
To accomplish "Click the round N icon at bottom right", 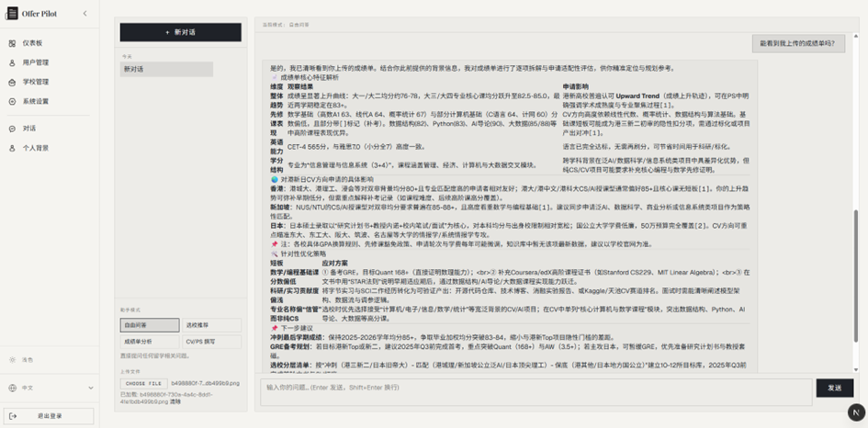I will [x=856, y=412].
